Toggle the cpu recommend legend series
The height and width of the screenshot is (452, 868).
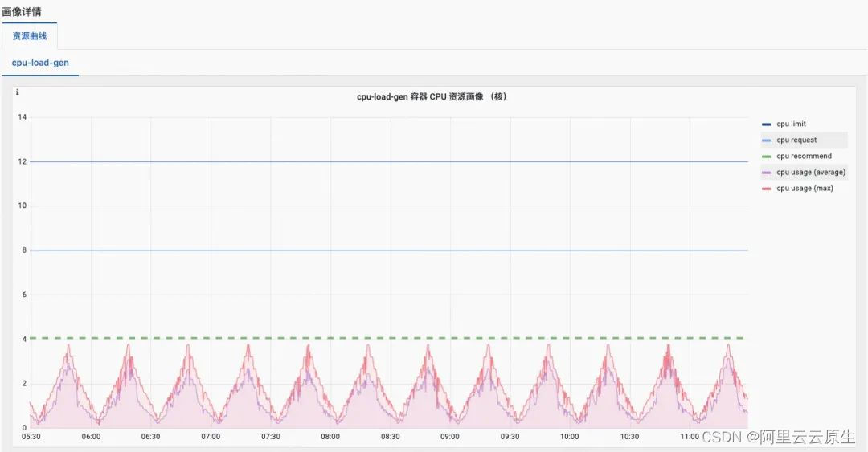[804, 156]
